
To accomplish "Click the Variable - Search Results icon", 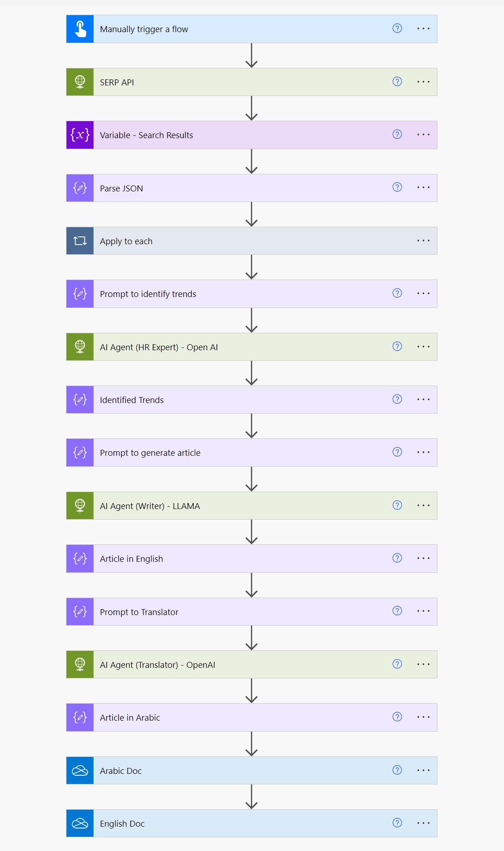I will pyautogui.click(x=80, y=135).
